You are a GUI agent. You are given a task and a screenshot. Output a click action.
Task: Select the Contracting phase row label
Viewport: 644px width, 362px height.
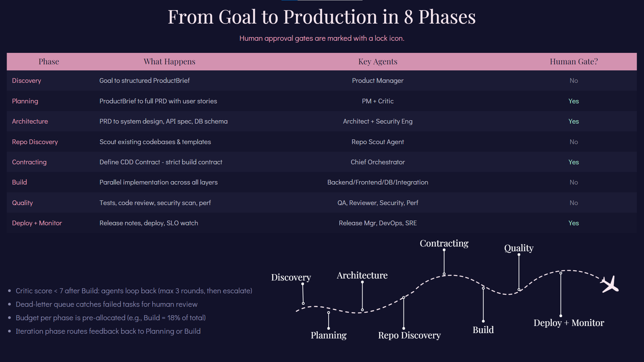point(29,162)
